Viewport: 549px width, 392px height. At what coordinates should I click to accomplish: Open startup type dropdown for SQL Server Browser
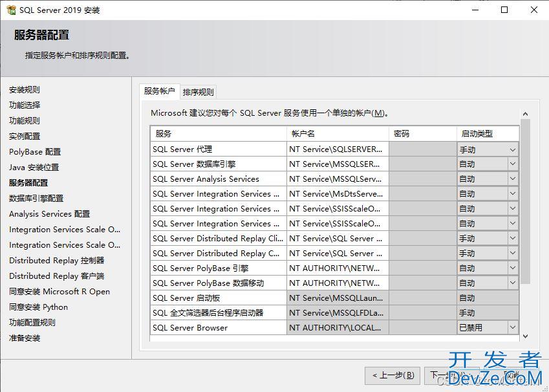513,327
